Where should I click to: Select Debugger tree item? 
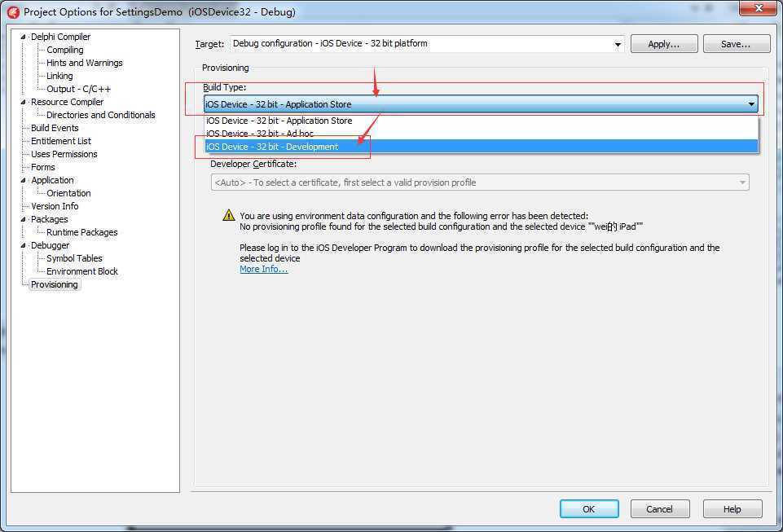pos(50,245)
